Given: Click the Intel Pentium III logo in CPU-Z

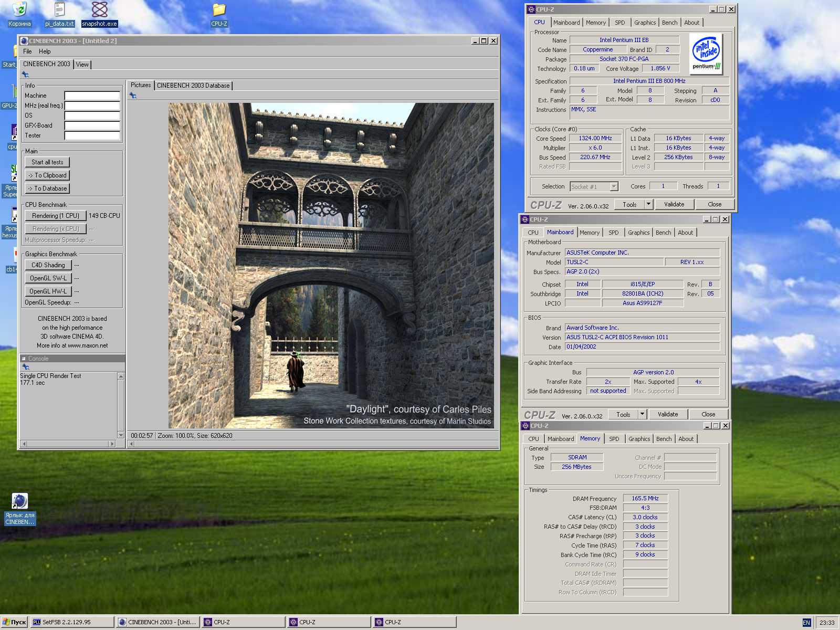Looking at the screenshot, I should 706,54.
